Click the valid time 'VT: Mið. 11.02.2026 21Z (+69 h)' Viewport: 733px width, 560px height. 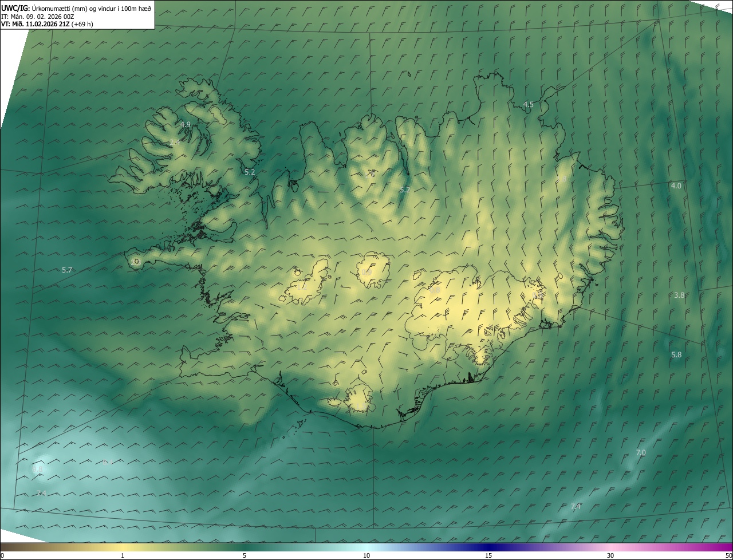[x=47, y=25]
